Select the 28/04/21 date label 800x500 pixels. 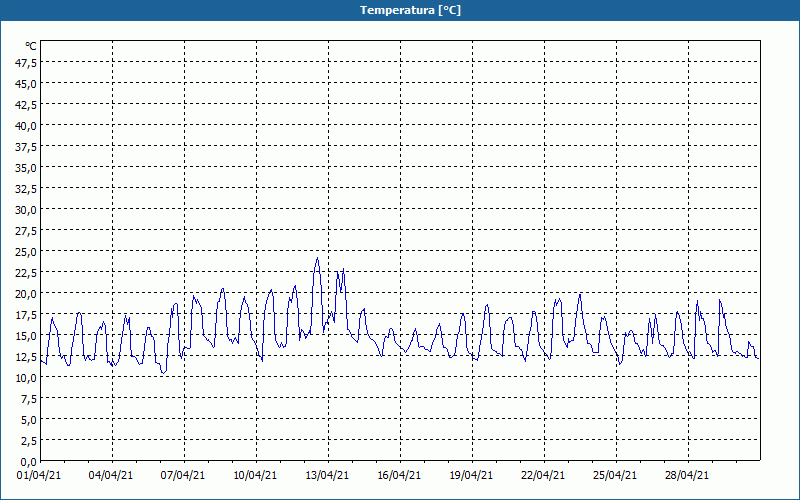tap(687, 475)
